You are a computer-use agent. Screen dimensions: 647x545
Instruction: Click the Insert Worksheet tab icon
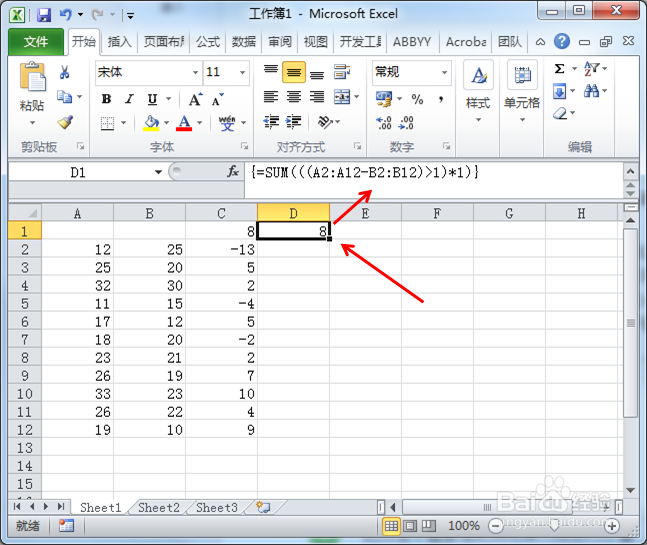(x=263, y=507)
